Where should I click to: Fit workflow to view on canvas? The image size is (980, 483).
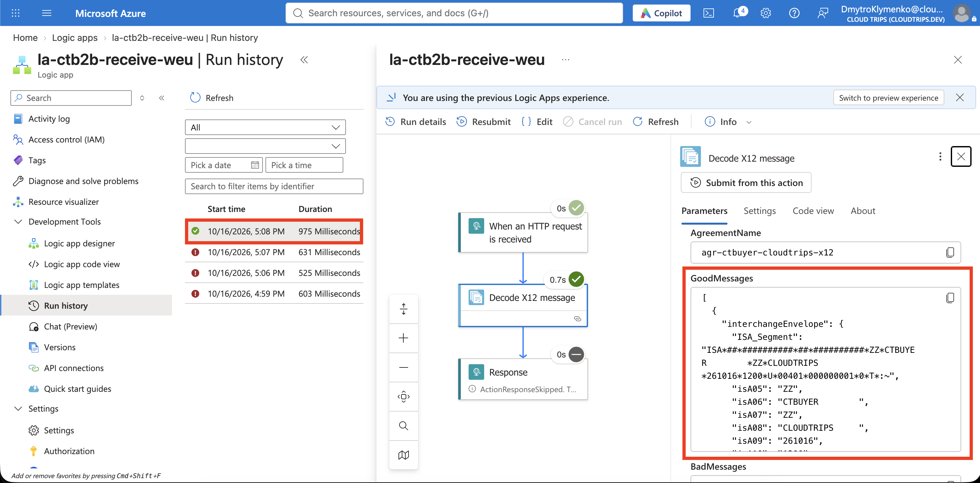point(403,397)
